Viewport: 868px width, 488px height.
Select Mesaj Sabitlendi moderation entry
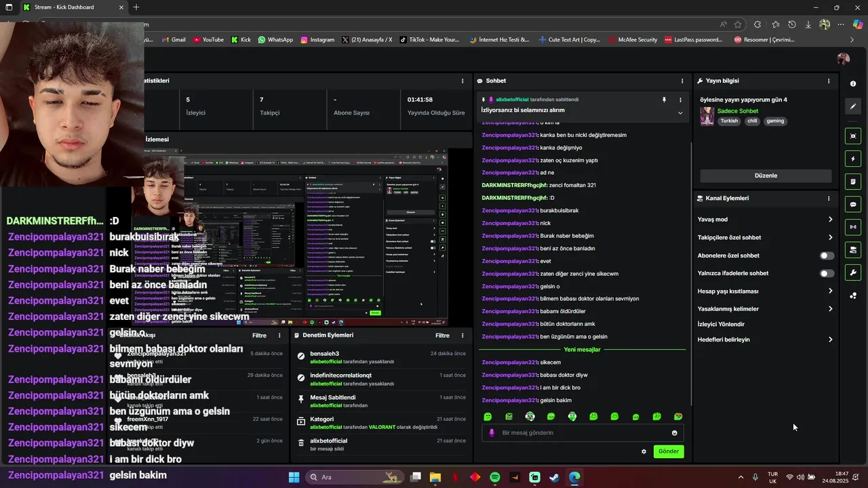(382, 401)
